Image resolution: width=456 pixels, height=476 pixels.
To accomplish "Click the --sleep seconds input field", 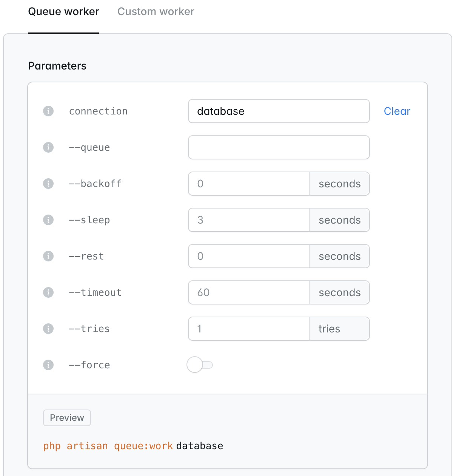I will pyautogui.click(x=249, y=220).
